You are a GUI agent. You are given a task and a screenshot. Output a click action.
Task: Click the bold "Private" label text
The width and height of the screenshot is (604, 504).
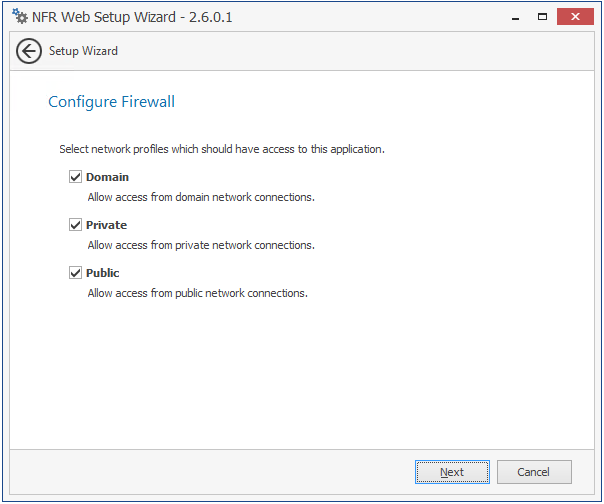[106, 225]
